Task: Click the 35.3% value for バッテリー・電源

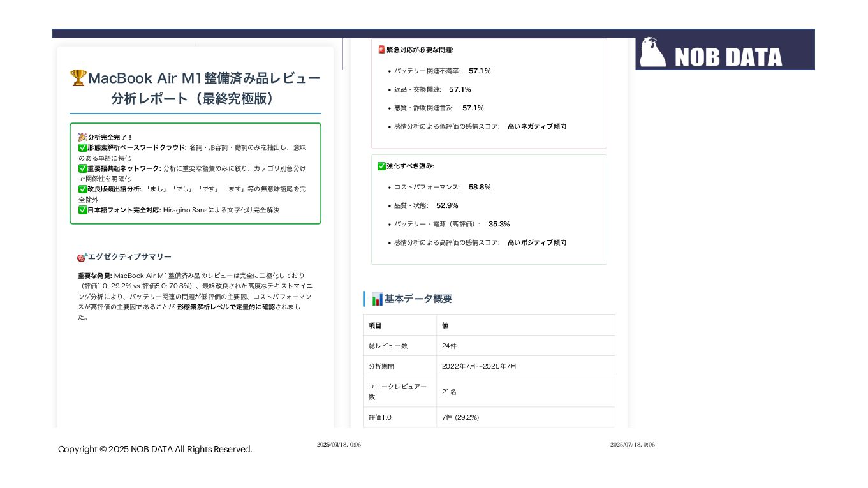Action: point(499,224)
